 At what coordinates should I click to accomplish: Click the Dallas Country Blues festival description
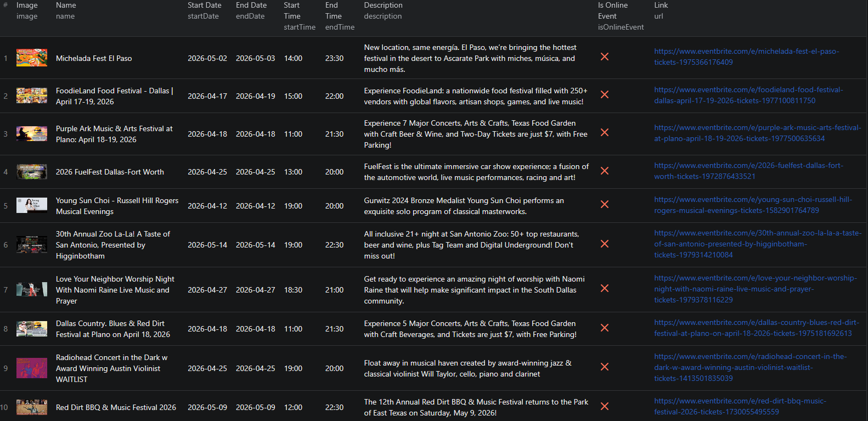pyautogui.click(x=470, y=329)
